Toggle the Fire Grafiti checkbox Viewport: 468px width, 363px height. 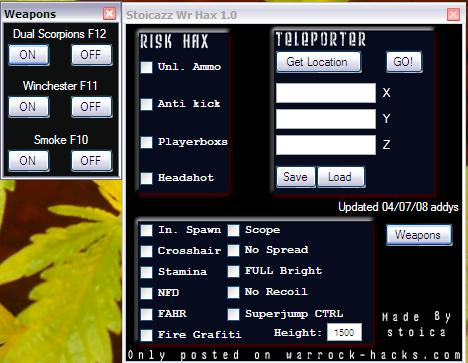[146, 335]
